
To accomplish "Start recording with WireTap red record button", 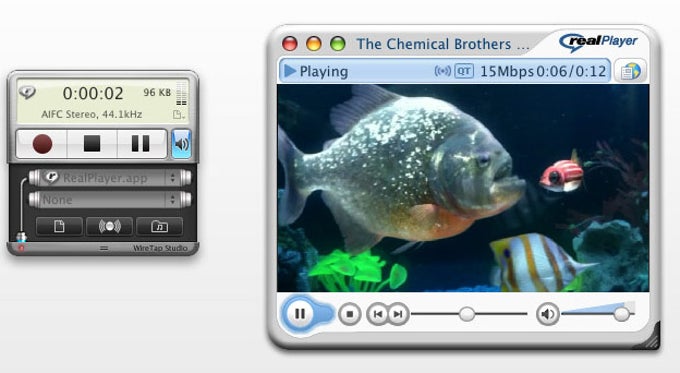I will (42, 144).
